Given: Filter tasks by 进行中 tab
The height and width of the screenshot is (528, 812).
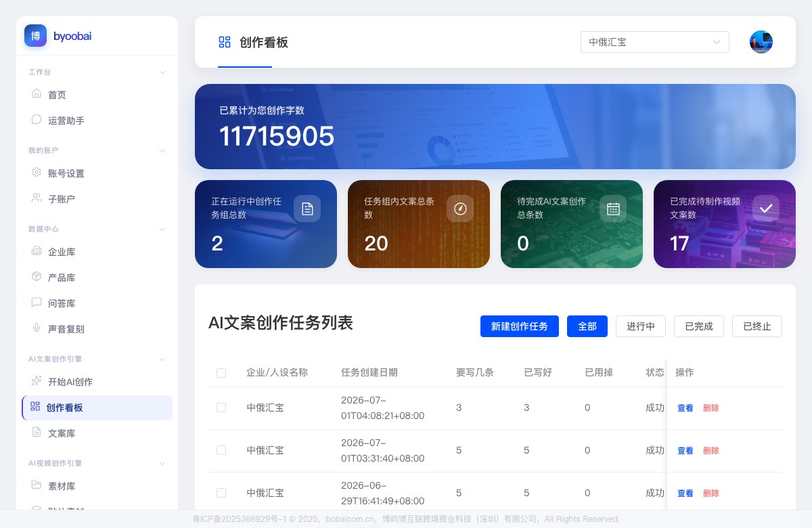Looking at the screenshot, I should click(x=641, y=326).
